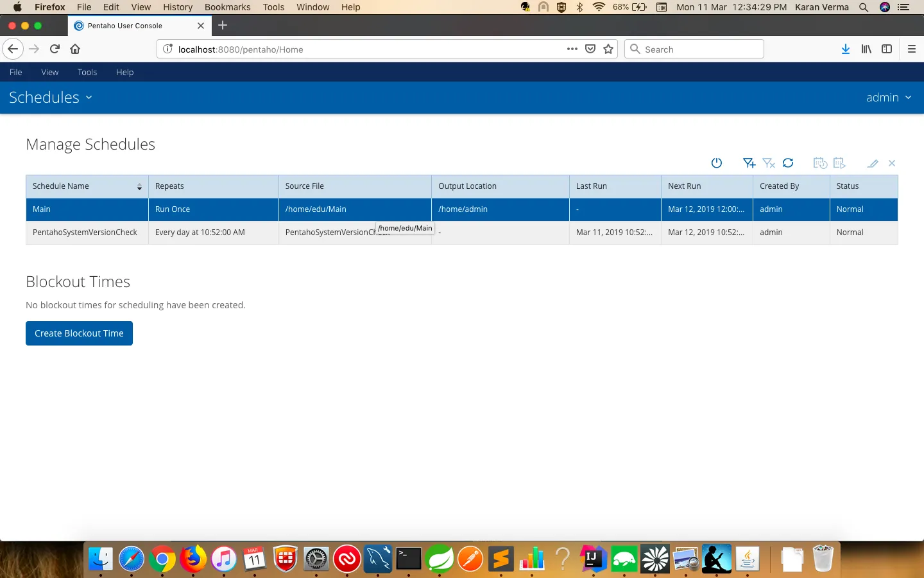Viewport: 924px width, 578px height.
Task: Open the Firefox History menu
Action: pyautogui.click(x=178, y=7)
